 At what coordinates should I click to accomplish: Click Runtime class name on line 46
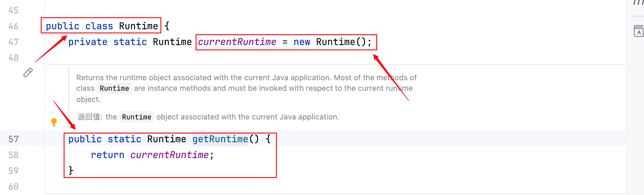tap(138, 26)
